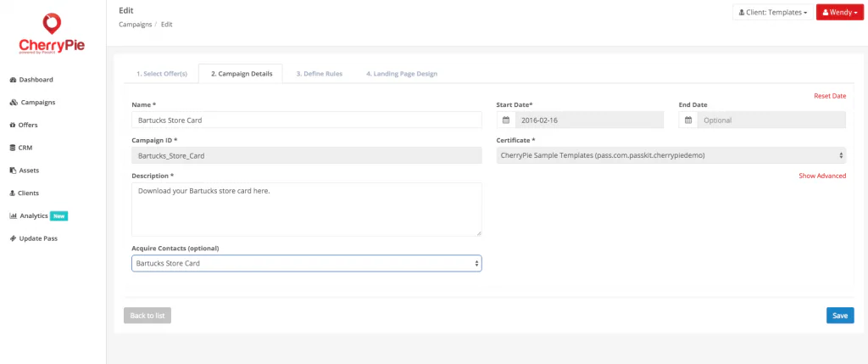Switch to the 3. Define Rules tab
Screen dimensions: 868x364
click(x=319, y=74)
